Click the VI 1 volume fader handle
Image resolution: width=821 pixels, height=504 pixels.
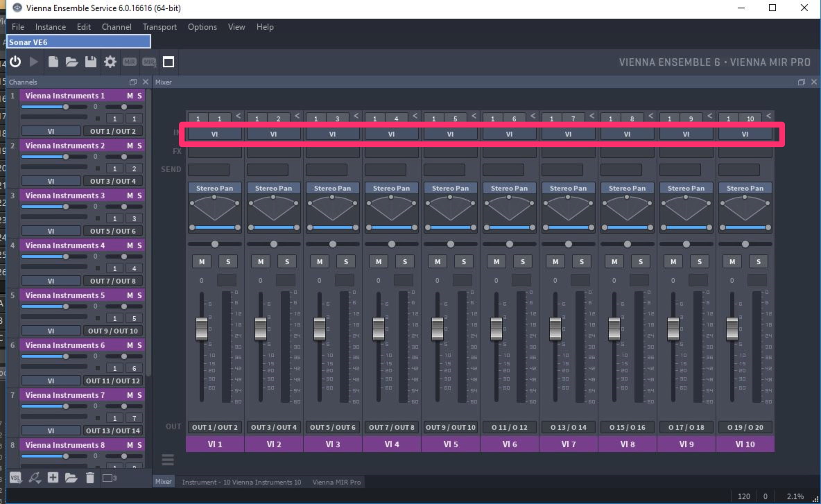(202, 329)
